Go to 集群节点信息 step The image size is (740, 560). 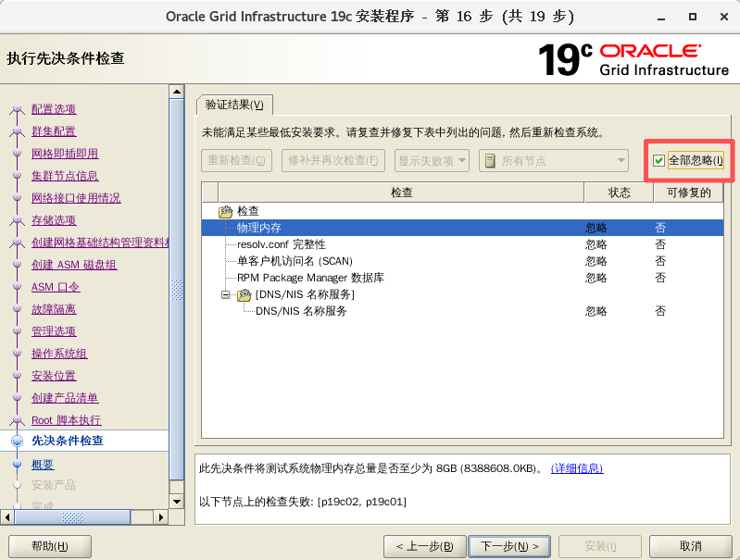65,176
